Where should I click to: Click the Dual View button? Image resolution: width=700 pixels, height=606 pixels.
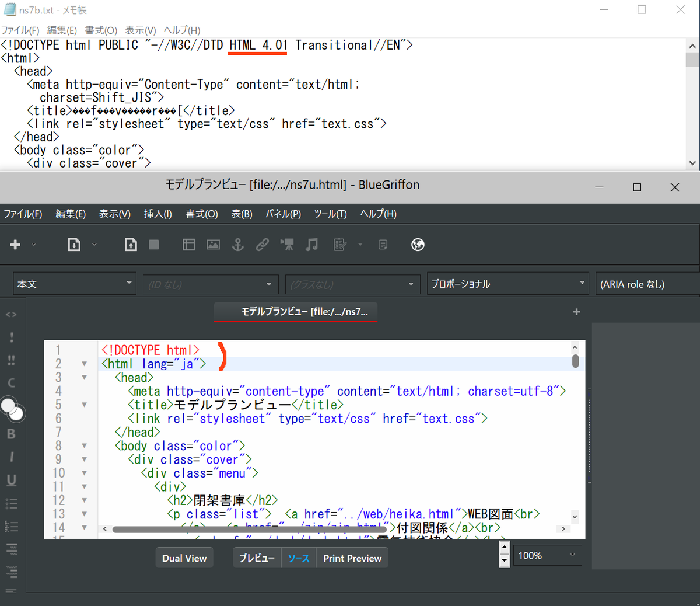pos(184,558)
